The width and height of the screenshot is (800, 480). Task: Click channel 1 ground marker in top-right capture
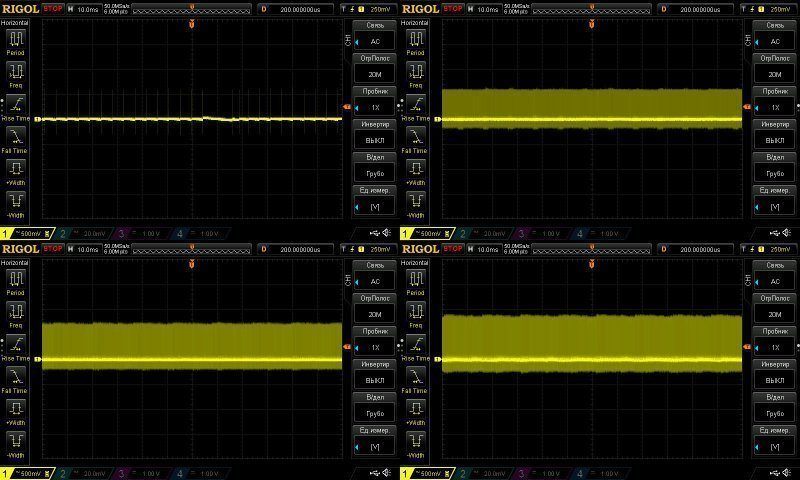(437, 119)
